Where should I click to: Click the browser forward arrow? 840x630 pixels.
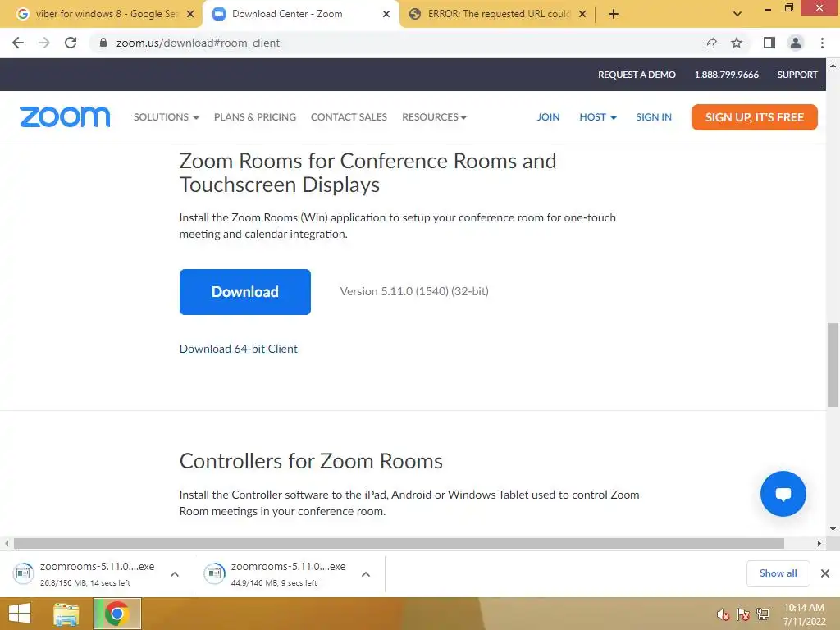[x=44, y=43]
